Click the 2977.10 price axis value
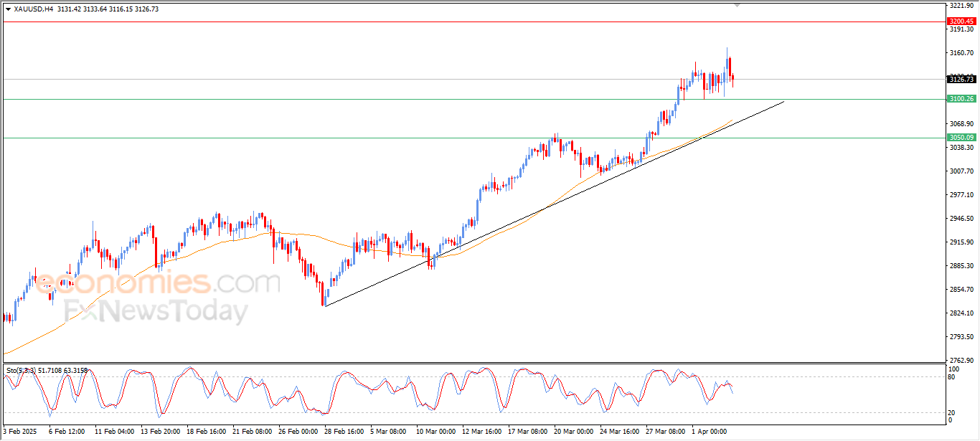980x441 pixels. (x=961, y=195)
